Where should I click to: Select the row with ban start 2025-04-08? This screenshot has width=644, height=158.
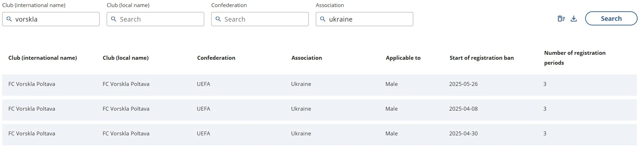tap(319, 109)
